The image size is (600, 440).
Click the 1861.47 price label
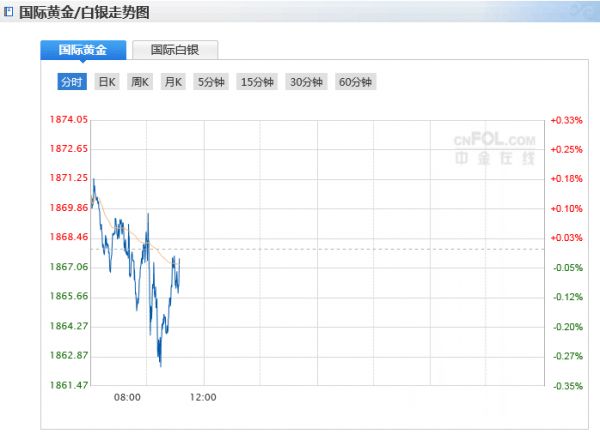69,385
